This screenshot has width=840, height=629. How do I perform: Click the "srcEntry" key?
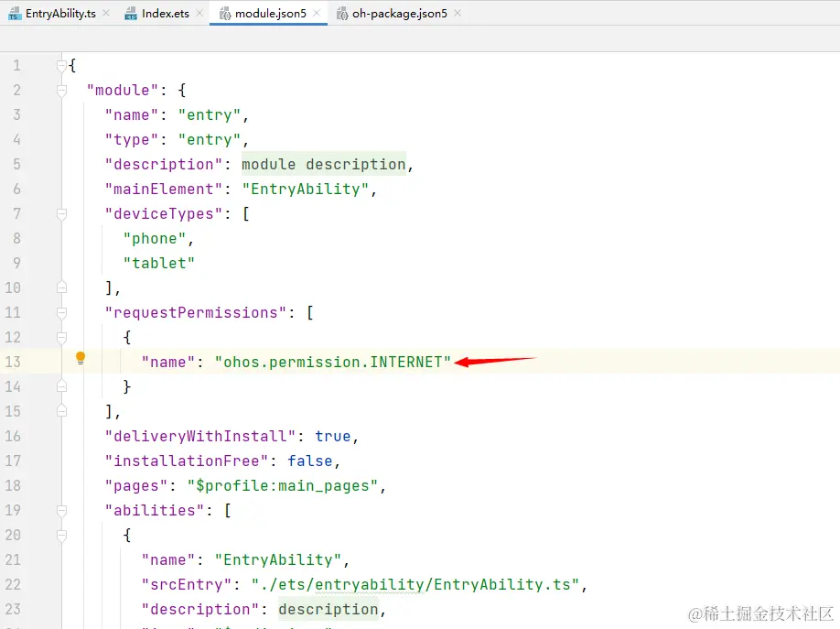[x=187, y=584]
